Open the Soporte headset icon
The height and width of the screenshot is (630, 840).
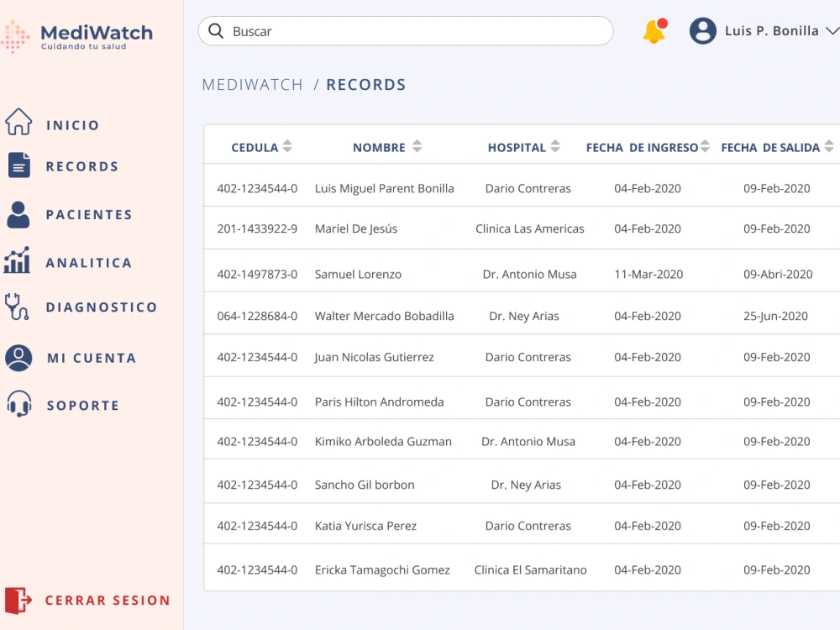point(18,404)
